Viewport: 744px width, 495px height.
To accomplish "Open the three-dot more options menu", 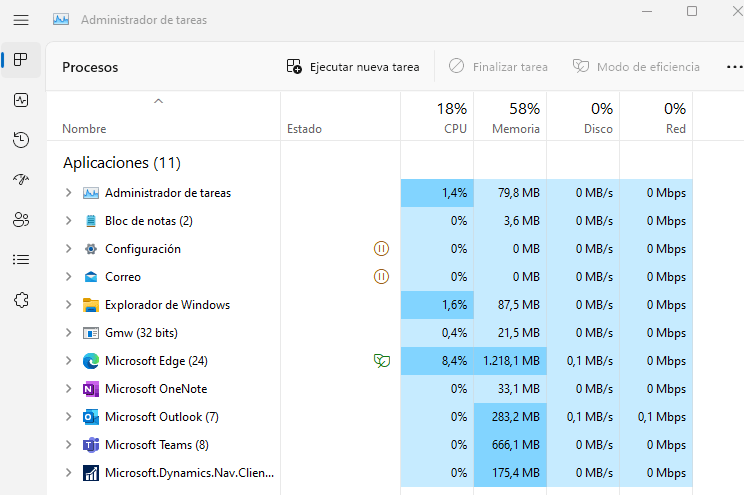I will pyautogui.click(x=735, y=67).
